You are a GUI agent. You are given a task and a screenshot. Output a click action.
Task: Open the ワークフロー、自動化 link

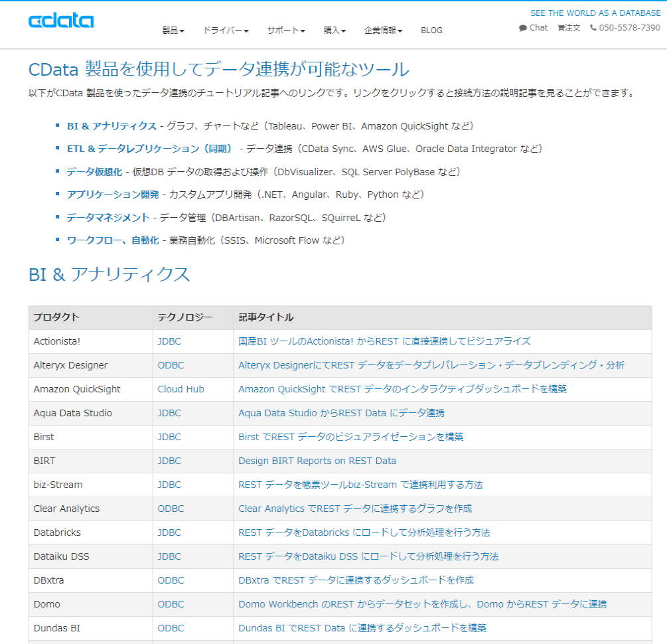[113, 240]
